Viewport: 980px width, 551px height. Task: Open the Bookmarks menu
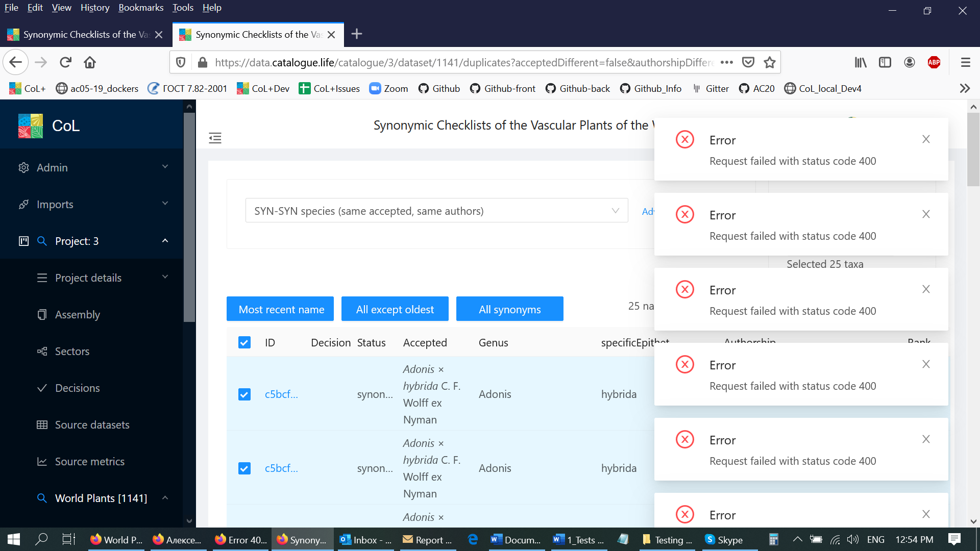tap(140, 7)
